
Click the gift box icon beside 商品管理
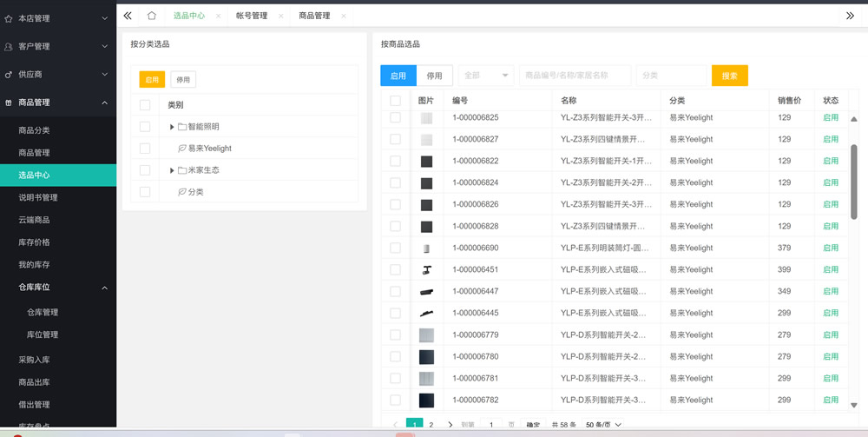9,103
